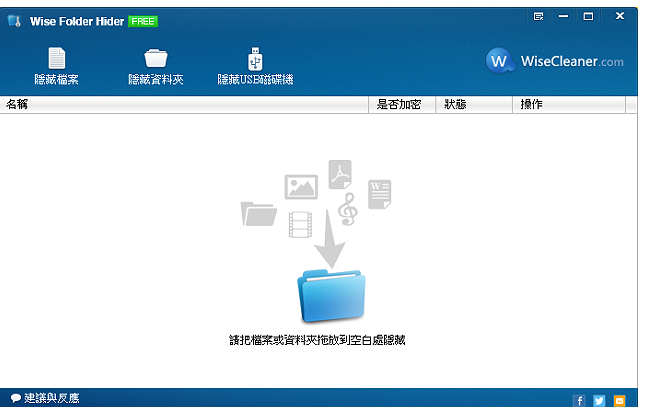This screenshot has width=655, height=407.
Task: Close the Wise Folder Hider window
Action: [x=620, y=16]
